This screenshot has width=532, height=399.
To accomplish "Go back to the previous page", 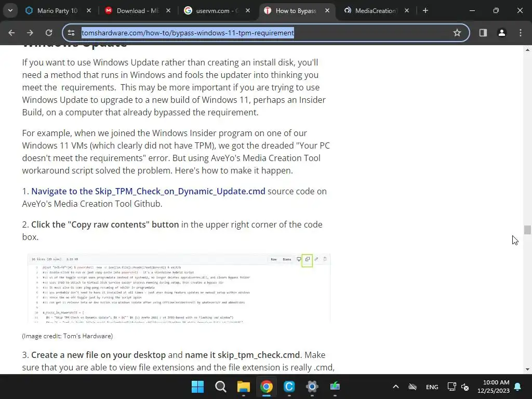I will (x=11, y=33).
